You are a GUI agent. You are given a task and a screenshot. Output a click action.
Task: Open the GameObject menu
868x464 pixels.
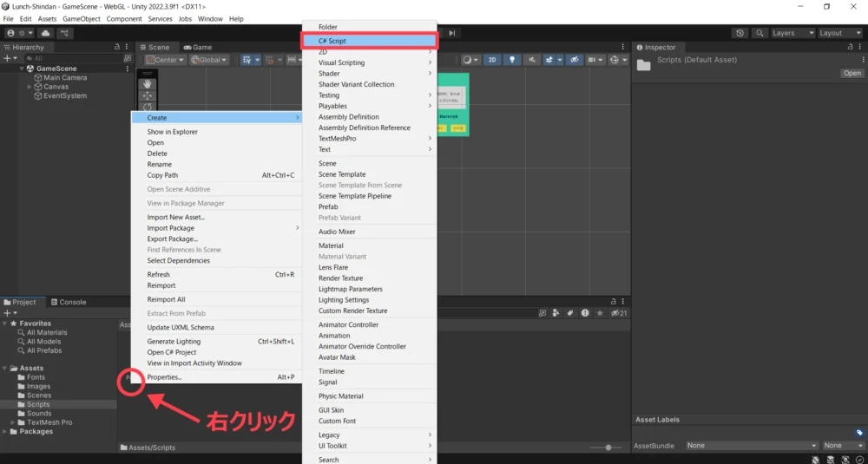(82, 19)
